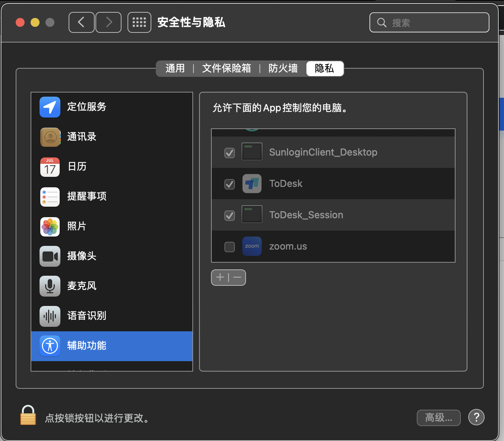
Task: Click the Calendar JUL 17 icon
Action: coord(50,167)
